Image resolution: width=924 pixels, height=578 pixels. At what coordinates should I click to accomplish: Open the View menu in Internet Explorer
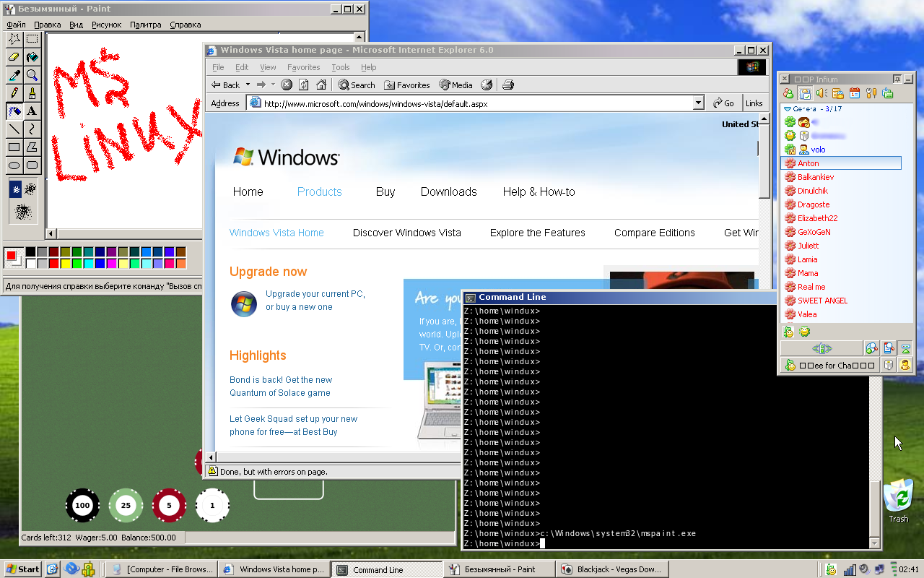click(268, 67)
